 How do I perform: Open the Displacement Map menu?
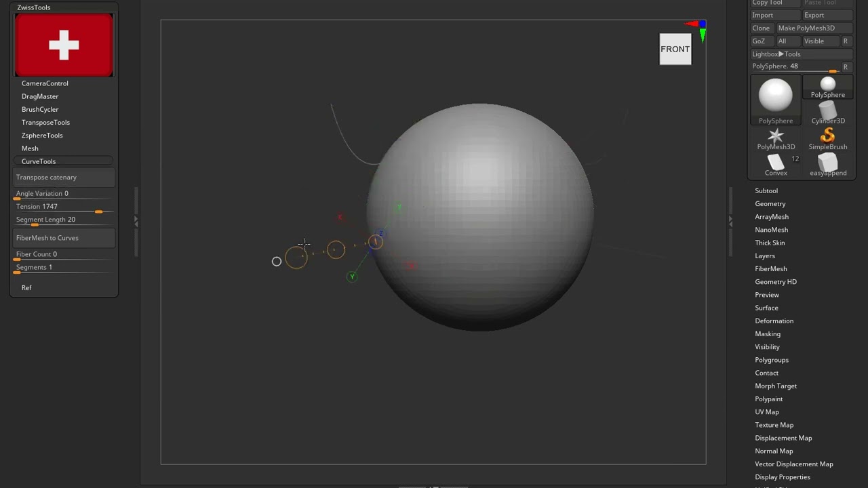click(783, 438)
